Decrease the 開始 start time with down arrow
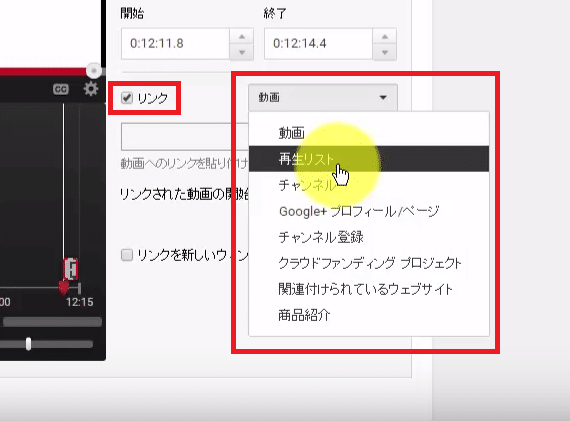 tap(242, 52)
